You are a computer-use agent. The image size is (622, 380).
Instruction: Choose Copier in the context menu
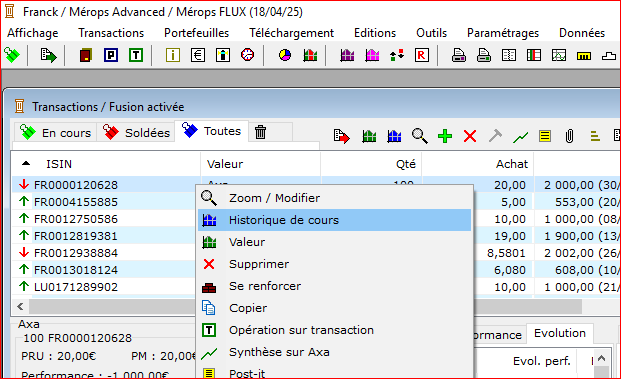[334, 308]
